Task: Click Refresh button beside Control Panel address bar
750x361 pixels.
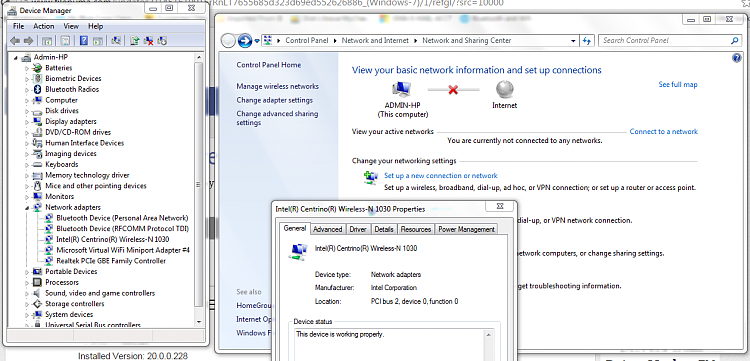Action: pyautogui.click(x=587, y=41)
